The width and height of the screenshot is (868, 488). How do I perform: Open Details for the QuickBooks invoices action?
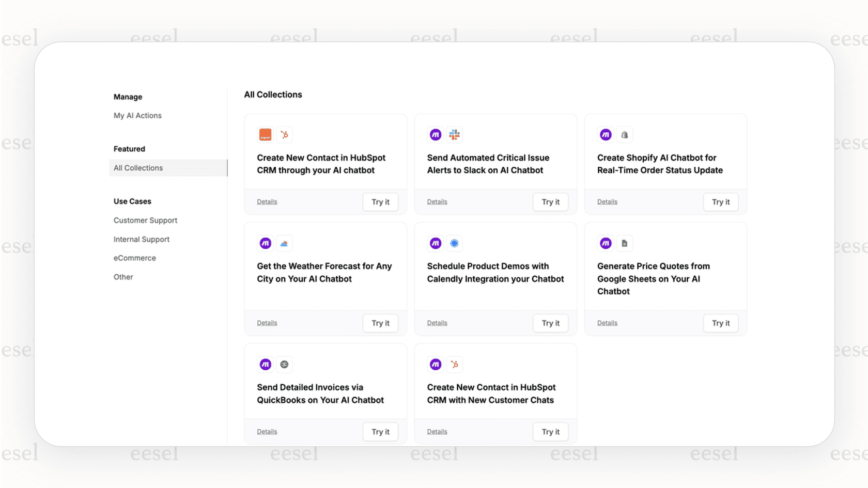pyautogui.click(x=267, y=431)
